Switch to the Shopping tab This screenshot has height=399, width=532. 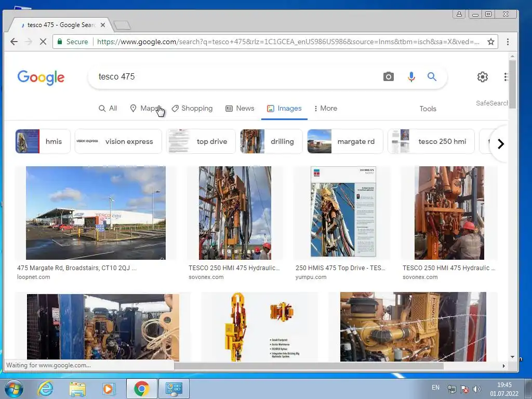tap(192, 108)
